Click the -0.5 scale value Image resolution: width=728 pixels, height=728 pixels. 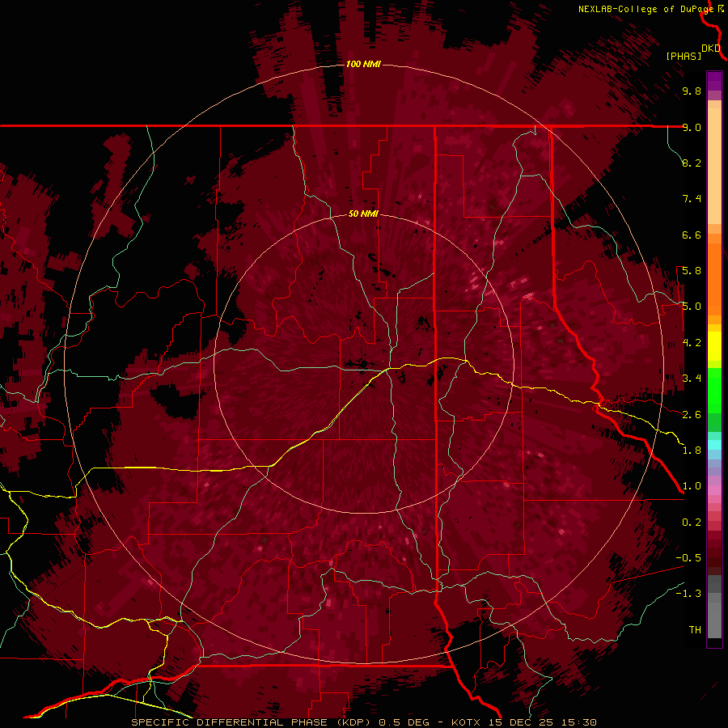(688, 558)
